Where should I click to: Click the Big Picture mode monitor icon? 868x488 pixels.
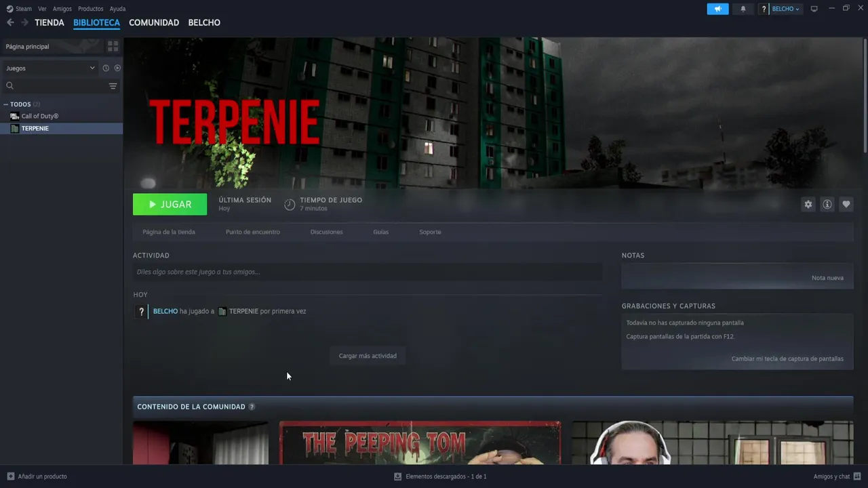[814, 9]
